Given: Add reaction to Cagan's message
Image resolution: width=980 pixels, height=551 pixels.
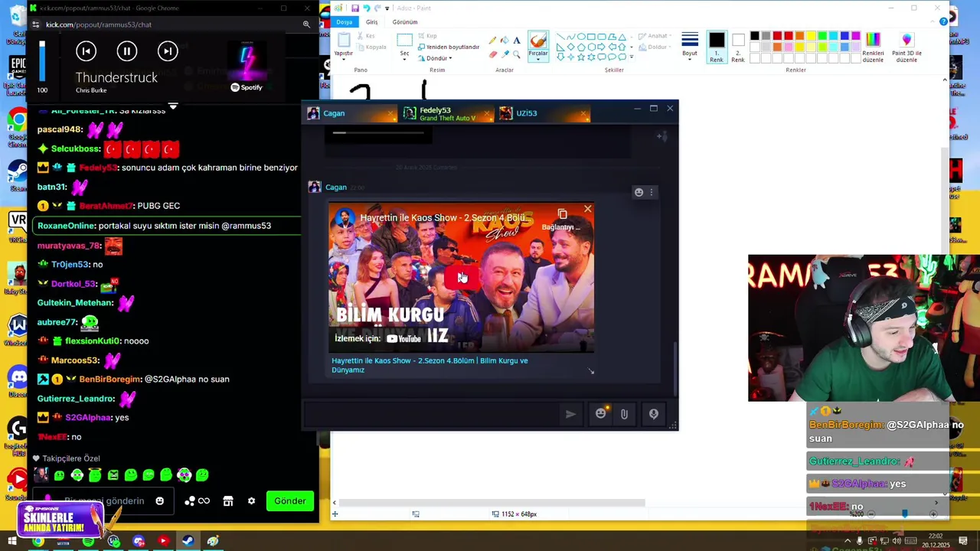Looking at the screenshot, I should coord(639,192).
